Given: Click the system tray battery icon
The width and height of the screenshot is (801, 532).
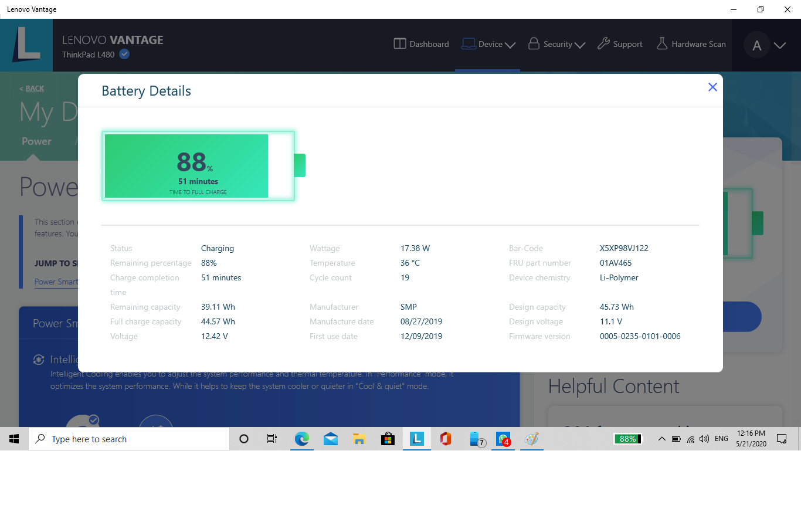Looking at the screenshot, I should click(x=676, y=439).
